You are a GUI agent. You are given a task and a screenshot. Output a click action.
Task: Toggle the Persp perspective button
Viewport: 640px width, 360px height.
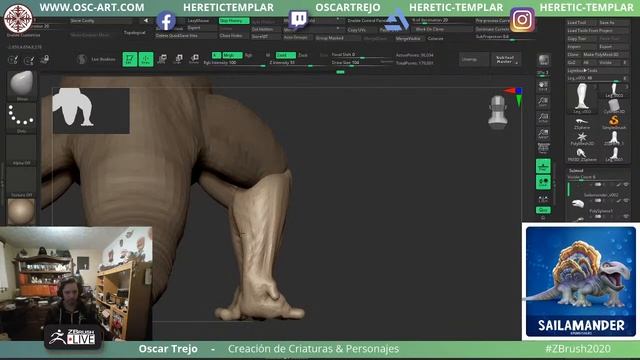coord(543,148)
